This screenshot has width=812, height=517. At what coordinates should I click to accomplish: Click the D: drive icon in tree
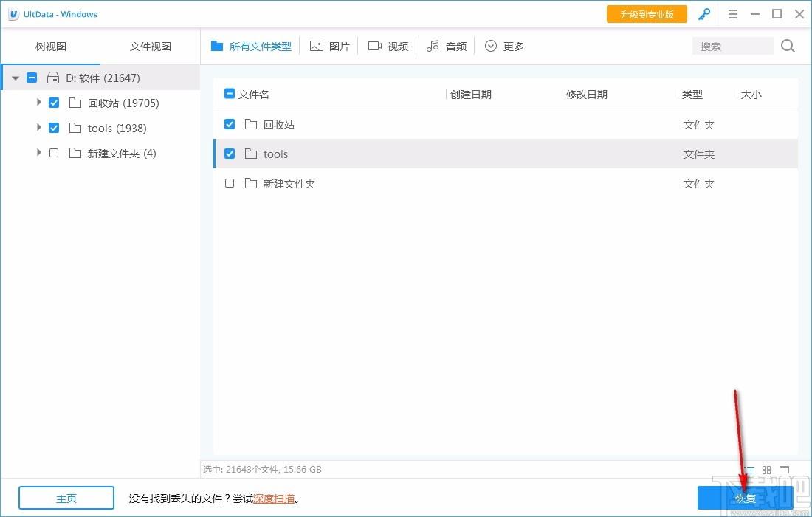(53, 78)
